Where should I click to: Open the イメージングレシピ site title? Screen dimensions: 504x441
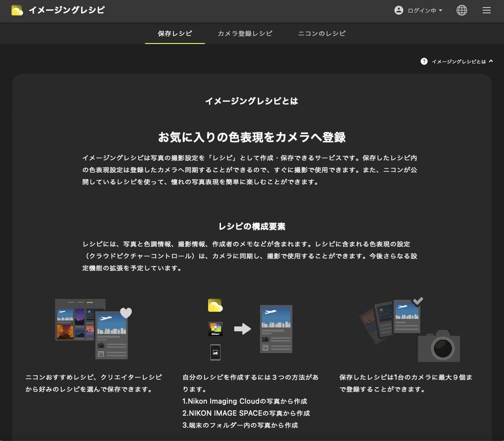pyautogui.click(x=67, y=10)
